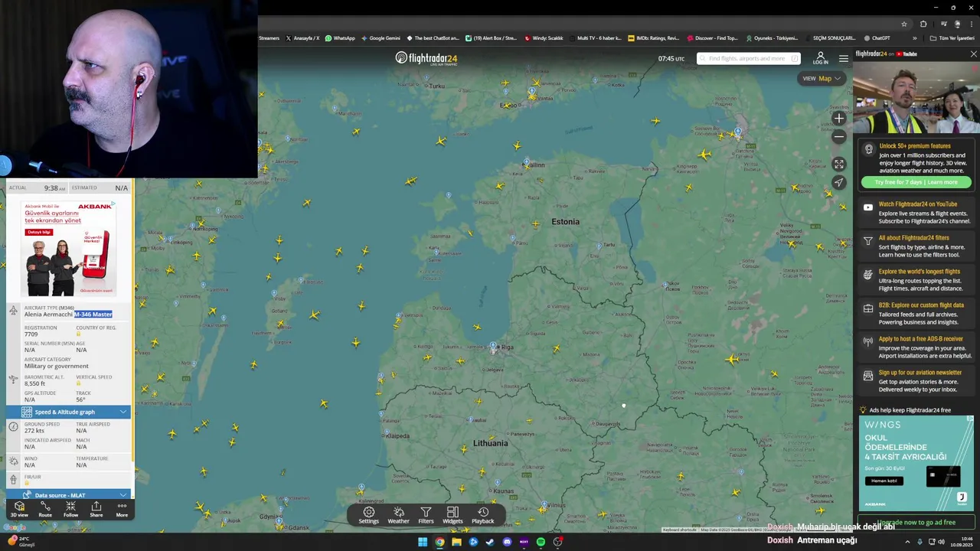Open the Windy: Sıcaklık bookmark
Image resolution: width=980 pixels, height=551 pixels.
click(x=543, y=38)
